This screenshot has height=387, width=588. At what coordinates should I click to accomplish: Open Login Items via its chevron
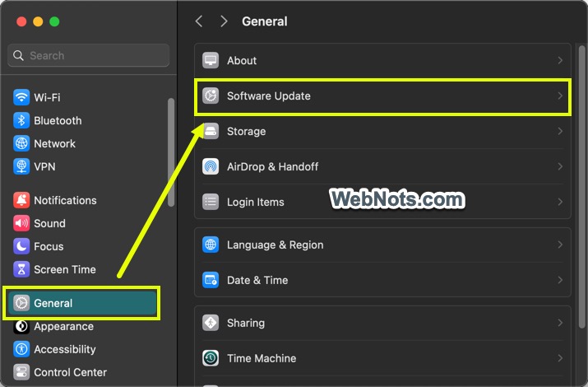pos(560,202)
